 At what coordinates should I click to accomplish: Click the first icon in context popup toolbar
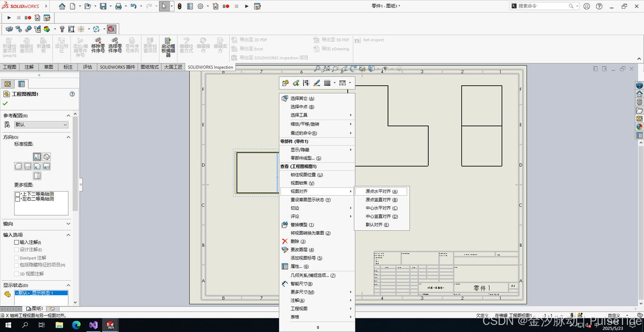[x=286, y=83]
